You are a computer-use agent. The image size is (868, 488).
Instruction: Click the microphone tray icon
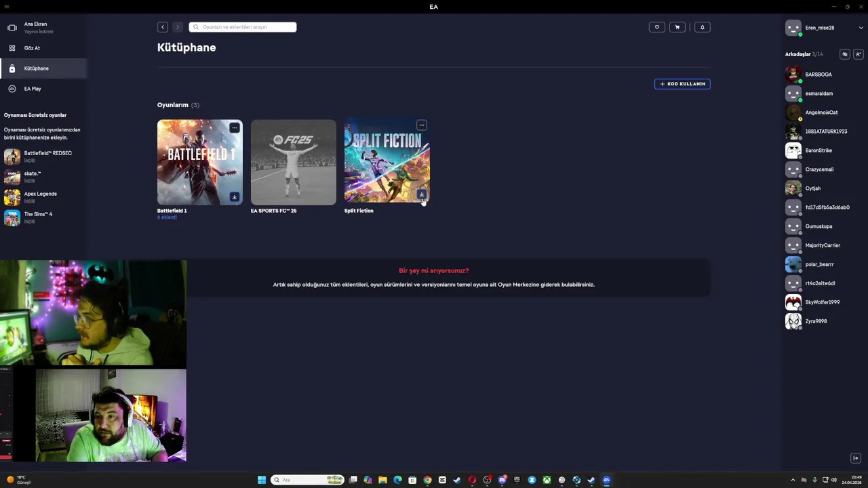point(814,480)
